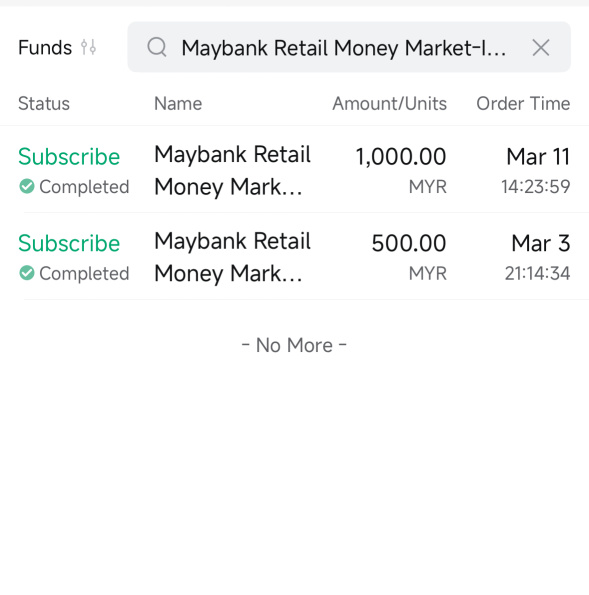Open the Funds filter label
This screenshot has height=595, width=589.
tap(45, 48)
